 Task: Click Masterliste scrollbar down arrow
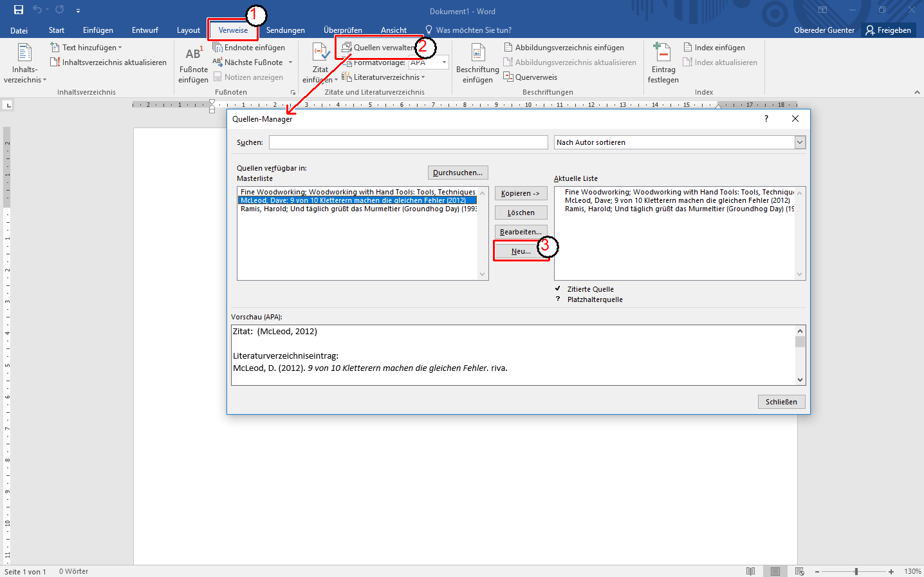483,274
